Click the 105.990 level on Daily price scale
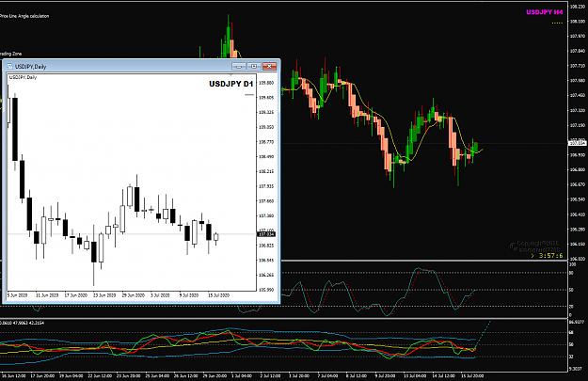 point(266,290)
